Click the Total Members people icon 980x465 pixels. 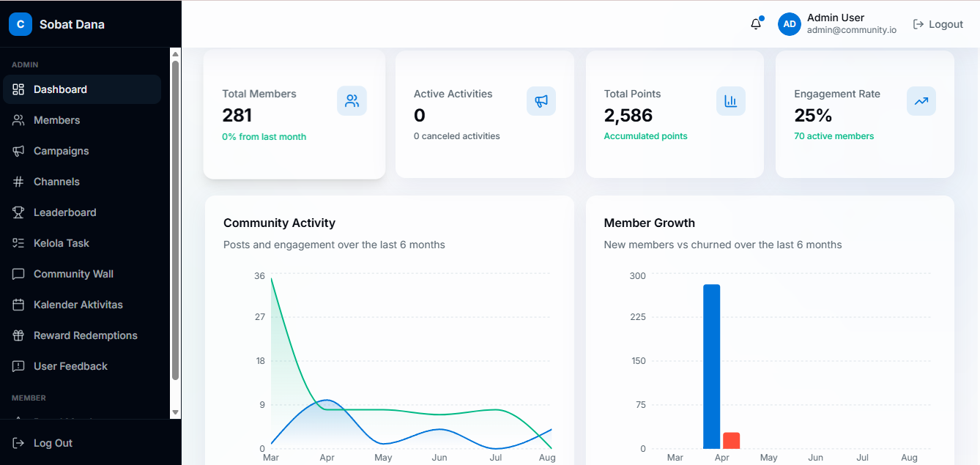[x=352, y=101]
